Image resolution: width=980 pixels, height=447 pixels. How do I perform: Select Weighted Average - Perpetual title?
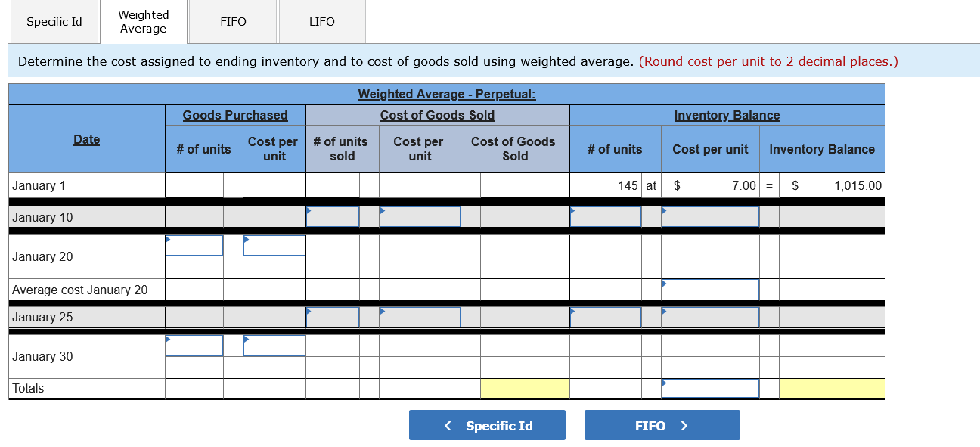[447, 94]
